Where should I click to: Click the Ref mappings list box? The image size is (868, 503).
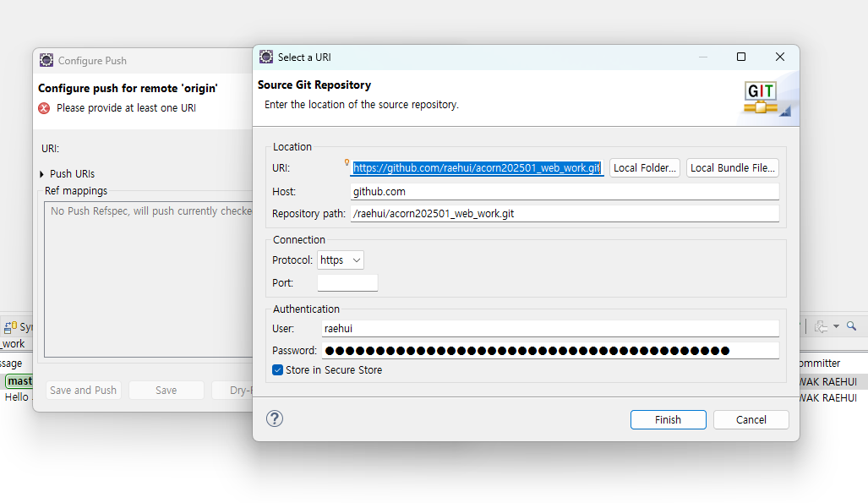point(149,280)
